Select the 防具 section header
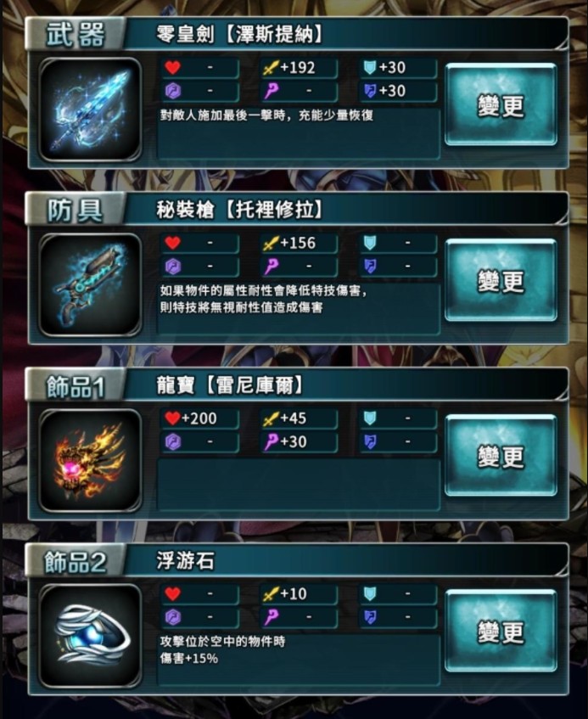Viewport: 588px width, 719px height. pyautogui.click(x=75, y=210)
